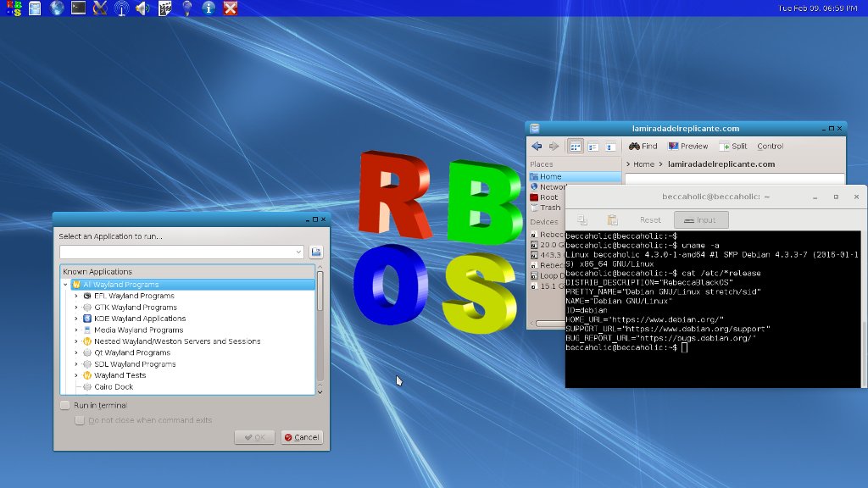Expand EFL Wayland Programs
Viewport: 868px width, 488px height.
(x=76, y=296)
